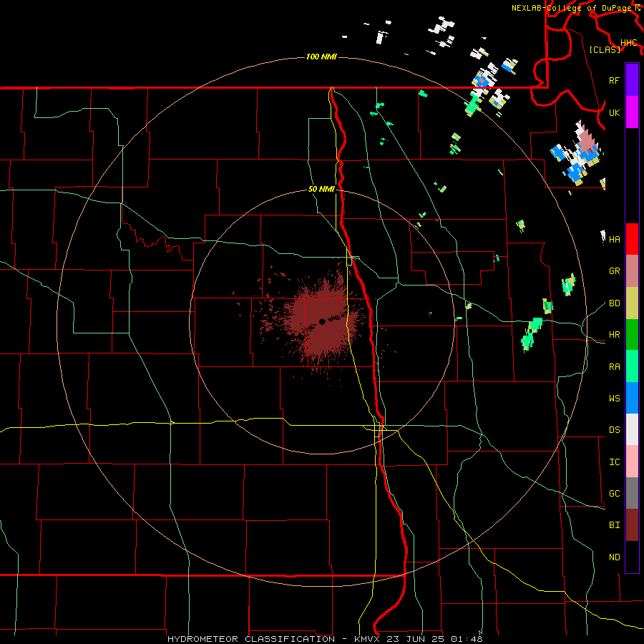644x644 pixels.
Task: Click the "UK" legend label
Action: coord(614,112)
